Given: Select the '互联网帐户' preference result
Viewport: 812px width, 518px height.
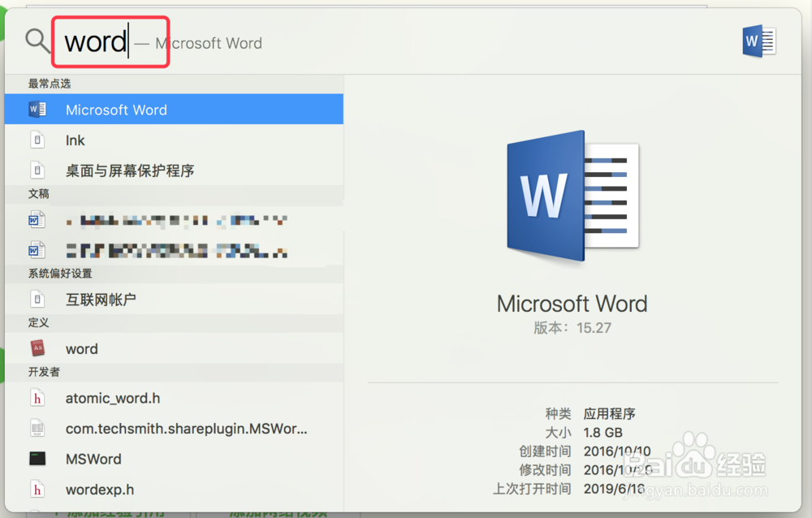Looking at the screenshot, I should pos(174,300).
